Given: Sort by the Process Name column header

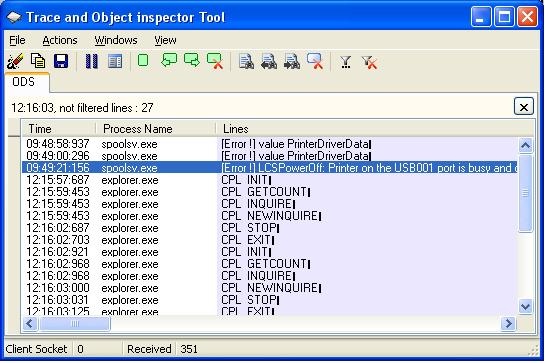Looking at the screenshot, I should (156, 129).
